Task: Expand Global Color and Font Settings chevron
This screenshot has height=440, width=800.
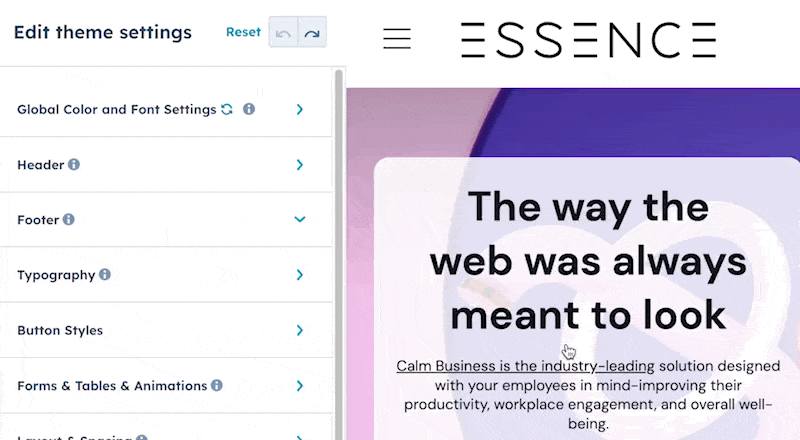Action: pos(300,109)
